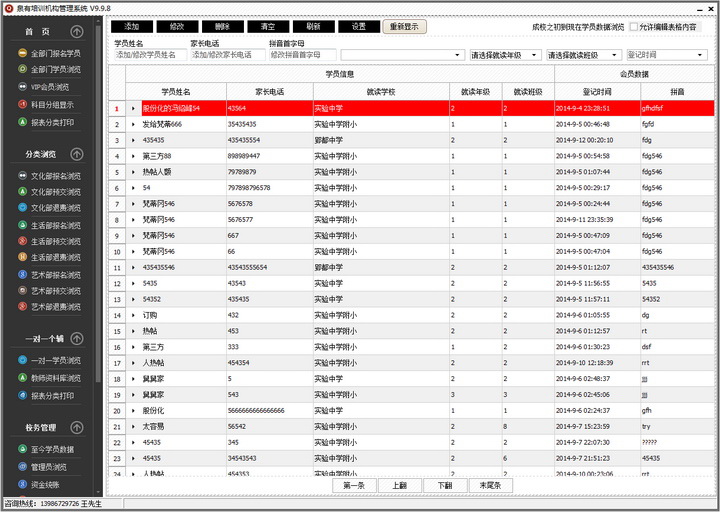Collapse the 首页 sidebar section arrow

click(x=77, y=32)
